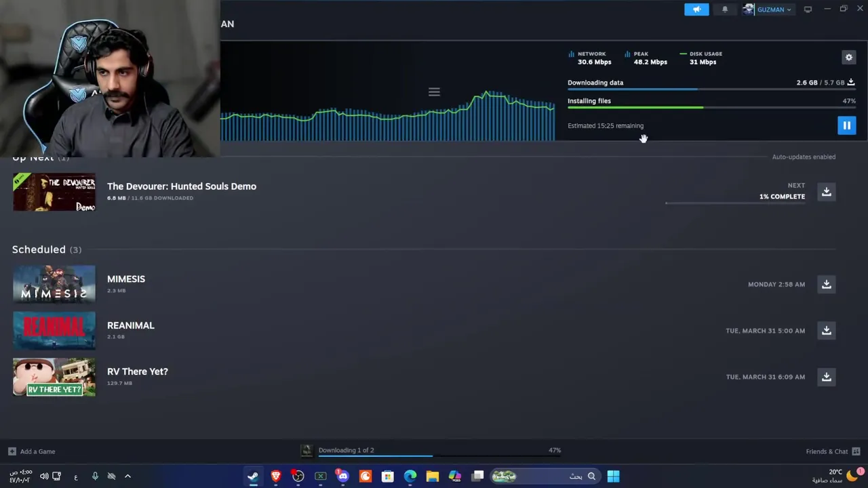
Task: Click the Downloading data progress bar
Action: (711, 89)
